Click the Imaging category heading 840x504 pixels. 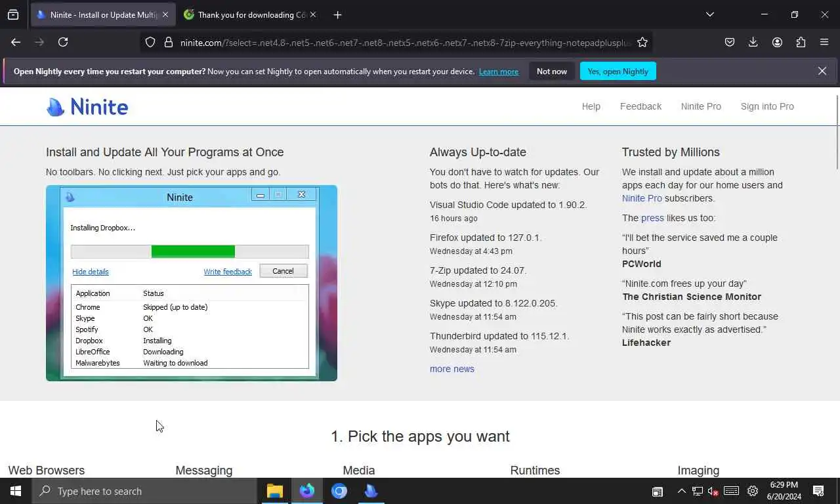point(698,471)
